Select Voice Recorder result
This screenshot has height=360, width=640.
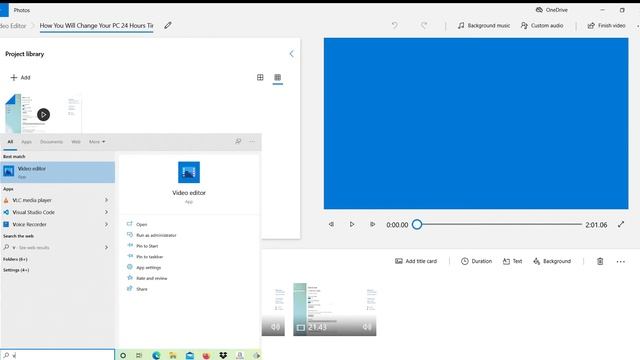tap(29, 224)
